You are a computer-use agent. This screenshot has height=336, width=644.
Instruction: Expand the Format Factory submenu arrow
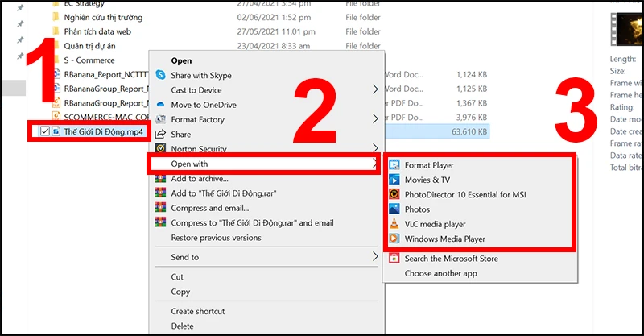pyautogui.click(x=375, y=119)
